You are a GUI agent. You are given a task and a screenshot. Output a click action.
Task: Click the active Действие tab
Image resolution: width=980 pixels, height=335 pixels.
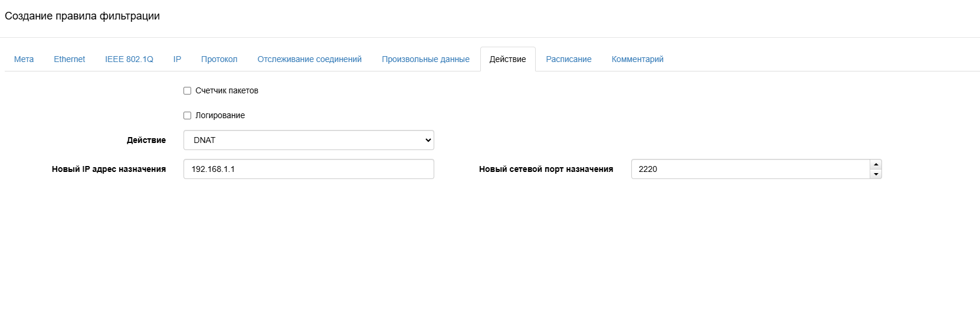pos(507,59)
